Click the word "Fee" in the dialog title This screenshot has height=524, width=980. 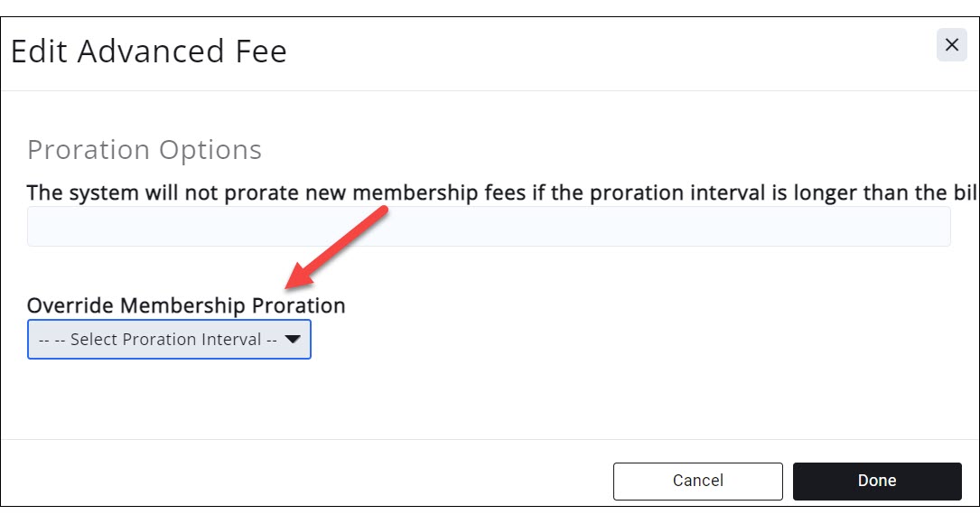[x=260, y=51]
